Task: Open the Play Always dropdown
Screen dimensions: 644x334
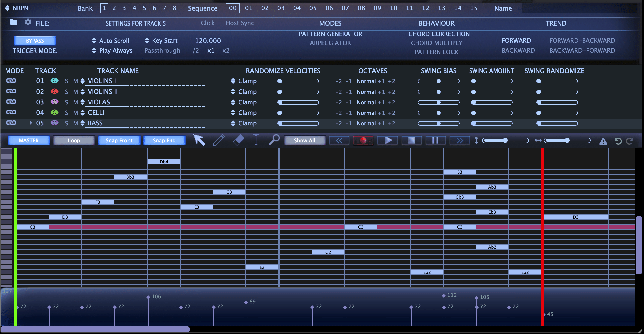Action: point(112,51)
